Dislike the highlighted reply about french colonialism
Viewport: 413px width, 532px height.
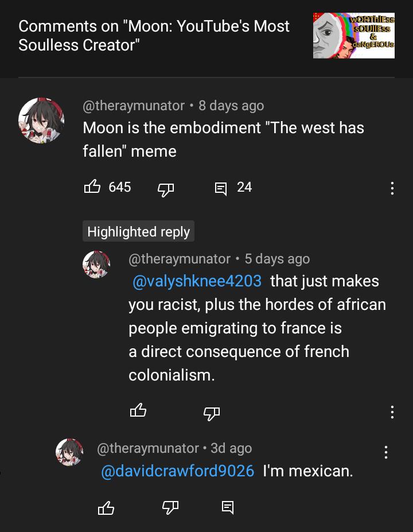click(x=212, y=412)
